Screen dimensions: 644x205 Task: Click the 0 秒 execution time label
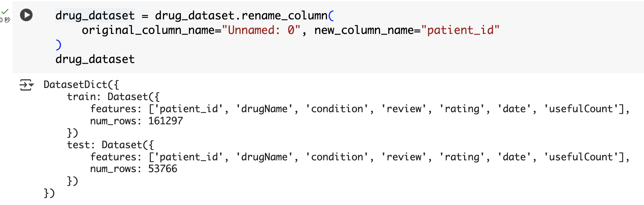[x=5, y=20]
